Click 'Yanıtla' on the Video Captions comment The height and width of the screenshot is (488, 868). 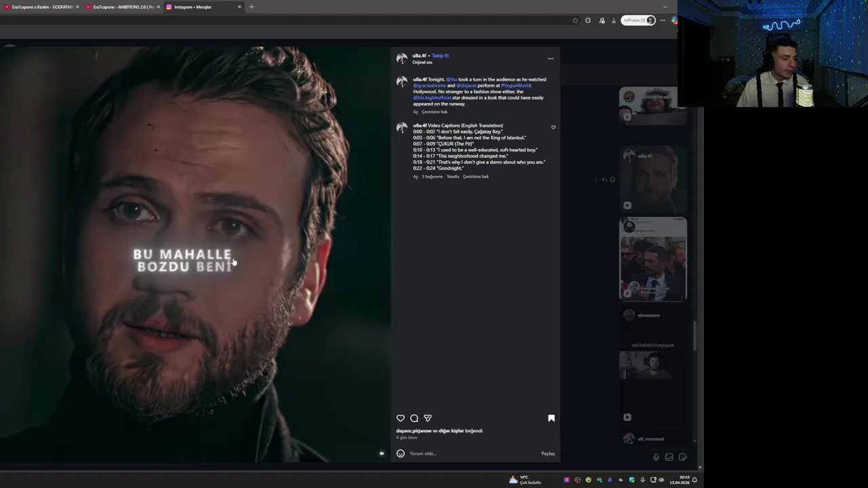[x=452, y=176]
